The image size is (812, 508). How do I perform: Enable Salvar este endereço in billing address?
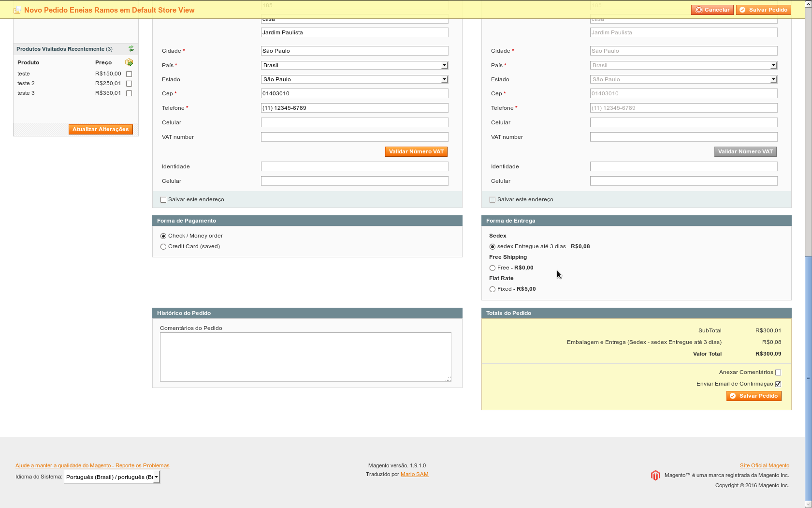(x=163, y=200)
